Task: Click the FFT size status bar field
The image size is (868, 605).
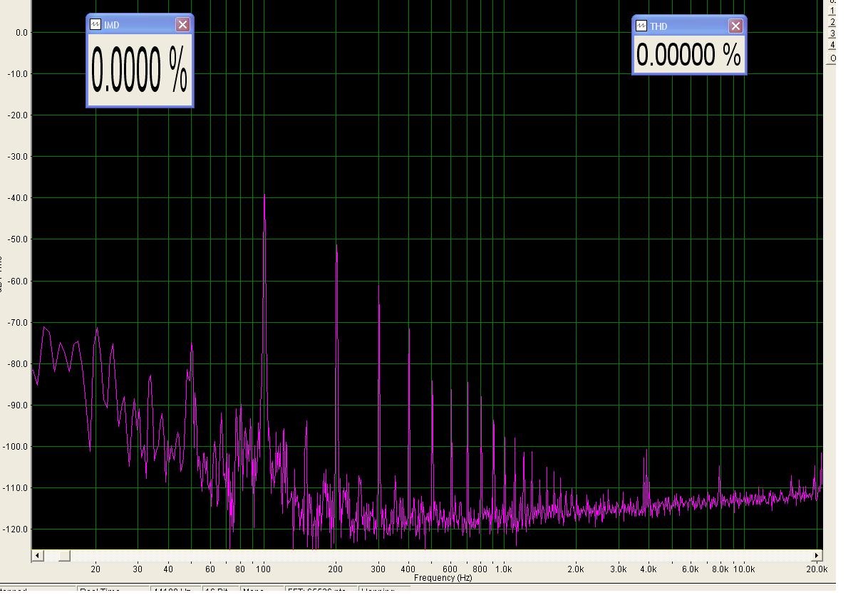Action: pos(320,591)
